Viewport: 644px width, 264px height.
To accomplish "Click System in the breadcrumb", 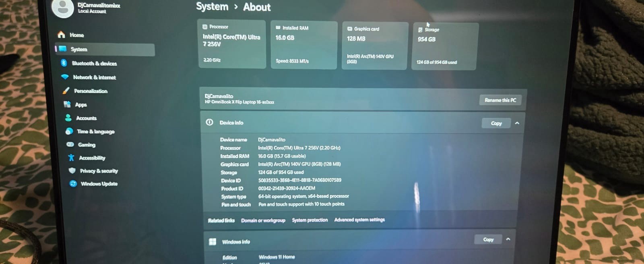I will coord(212,6).
